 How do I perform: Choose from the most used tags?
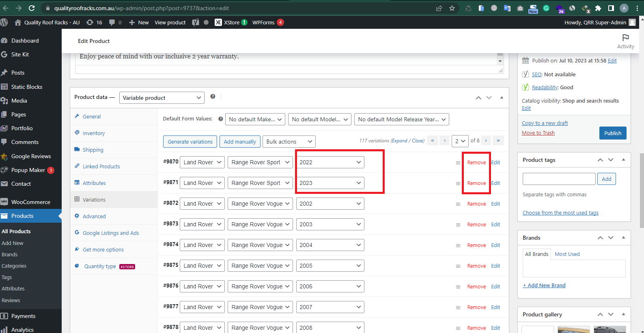tap(560, 213)
